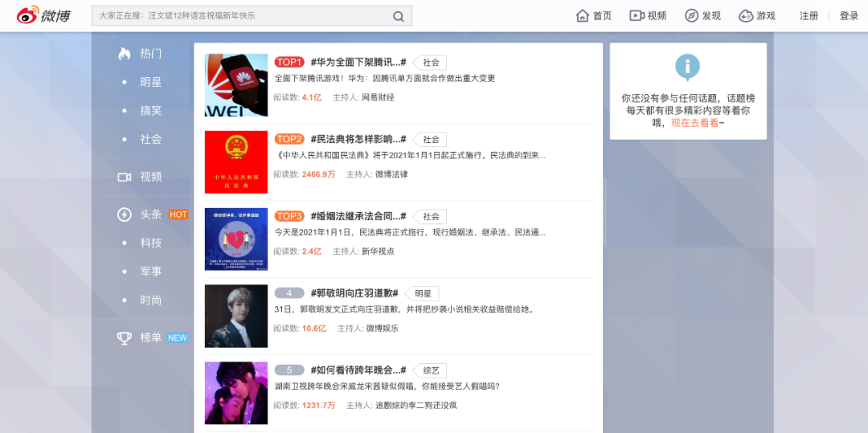
Task: Click read count 2.4亿
Action: (312, 251)
